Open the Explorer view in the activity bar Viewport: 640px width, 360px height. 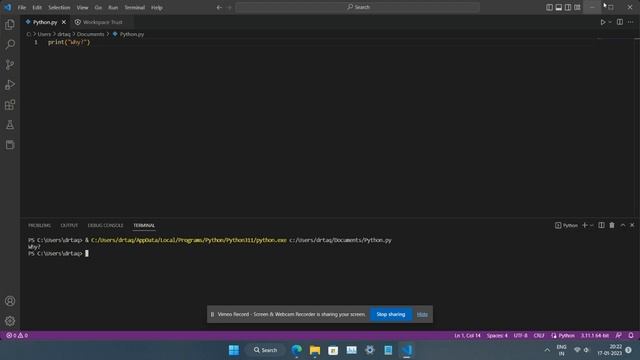pyautogui.click(x=10, y=24)
